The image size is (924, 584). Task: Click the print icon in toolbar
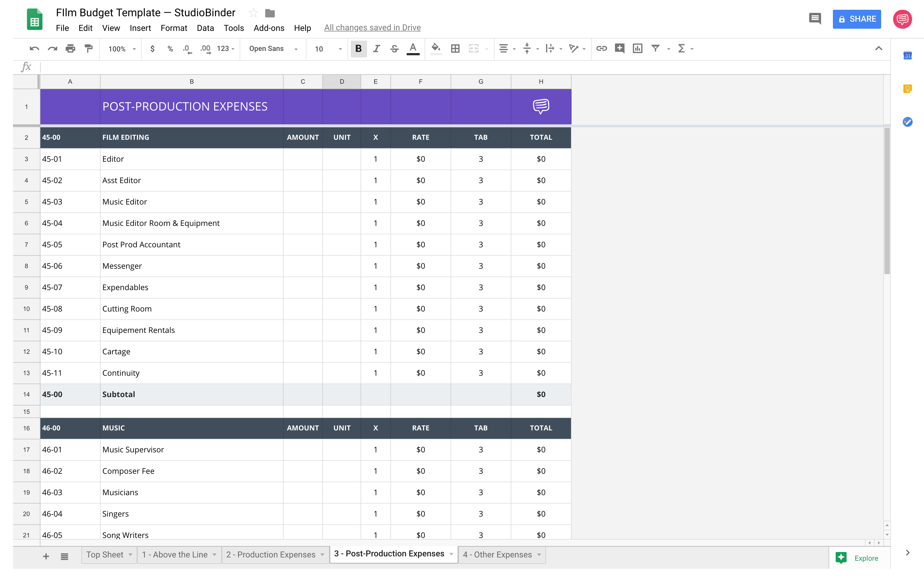coord(70,48)
